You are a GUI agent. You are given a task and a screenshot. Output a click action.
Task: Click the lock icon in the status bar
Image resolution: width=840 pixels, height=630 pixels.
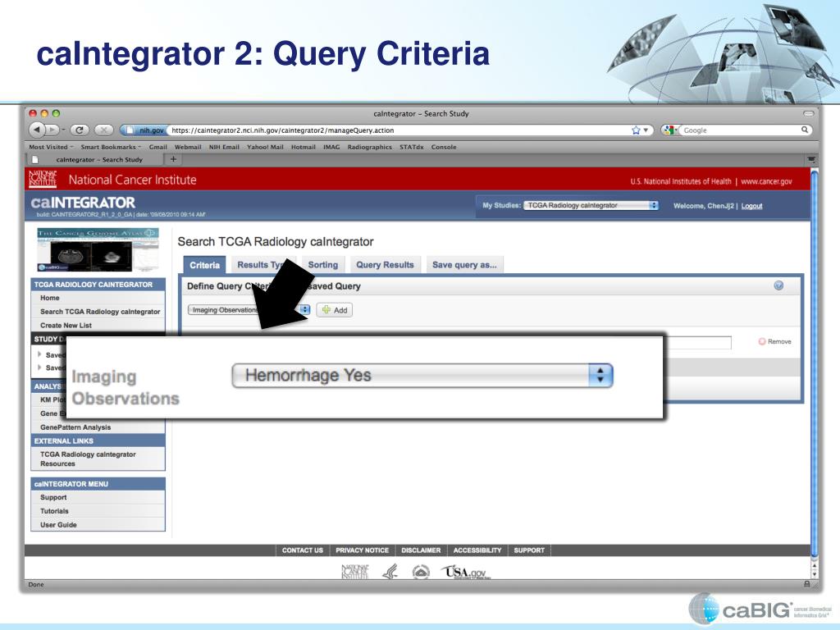pos(807,584)
